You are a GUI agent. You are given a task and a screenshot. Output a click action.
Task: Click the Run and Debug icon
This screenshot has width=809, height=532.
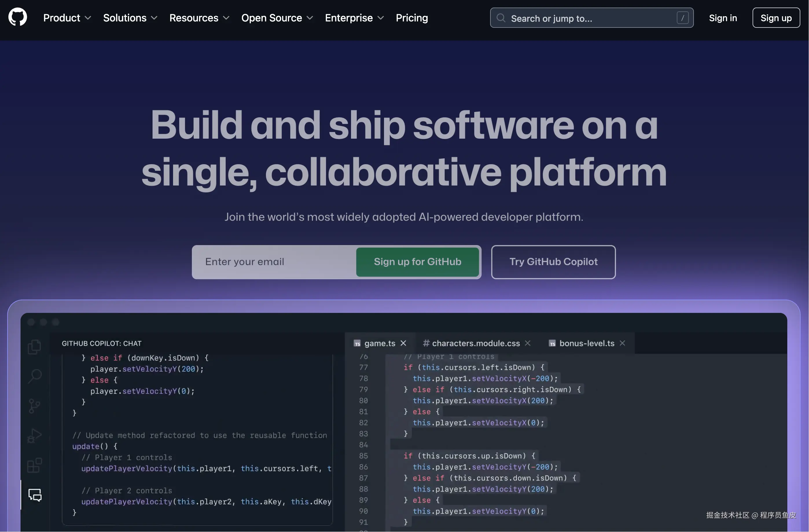(34, 435)
